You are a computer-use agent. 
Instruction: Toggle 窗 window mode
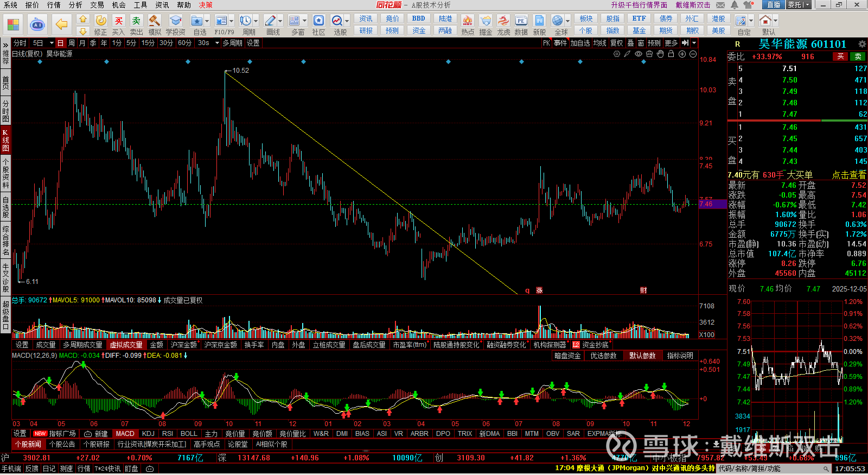pyautogui.click(x=641, y=43)
